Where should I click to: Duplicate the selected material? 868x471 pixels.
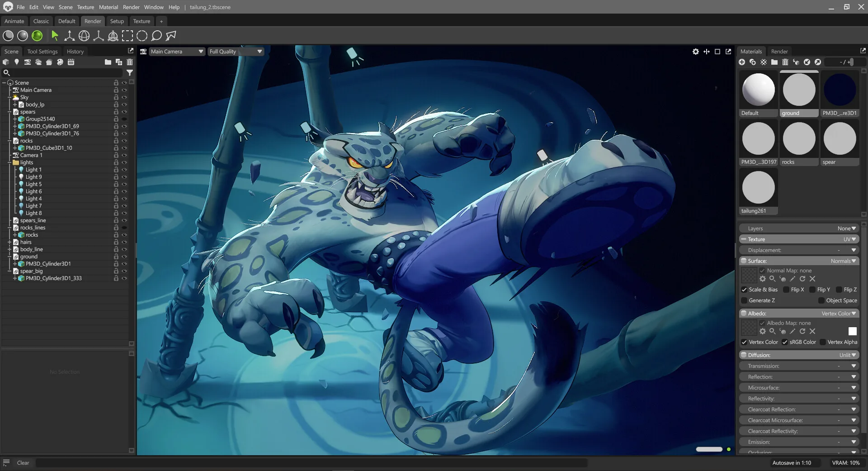pyautogui.click(x=753, y=62)
